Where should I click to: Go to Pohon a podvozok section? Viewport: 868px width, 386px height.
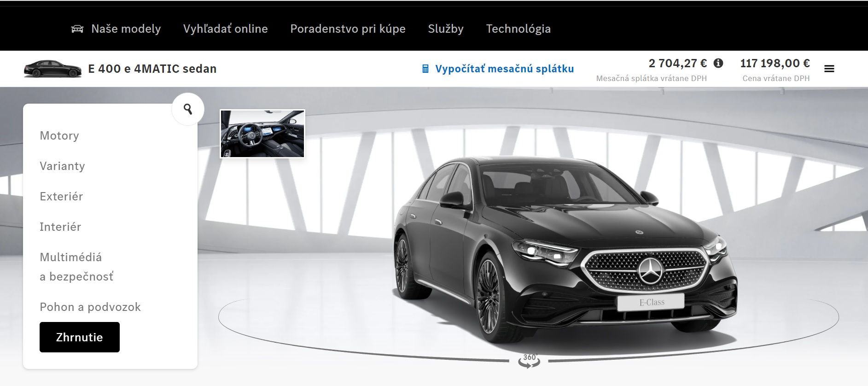(90, 307)
